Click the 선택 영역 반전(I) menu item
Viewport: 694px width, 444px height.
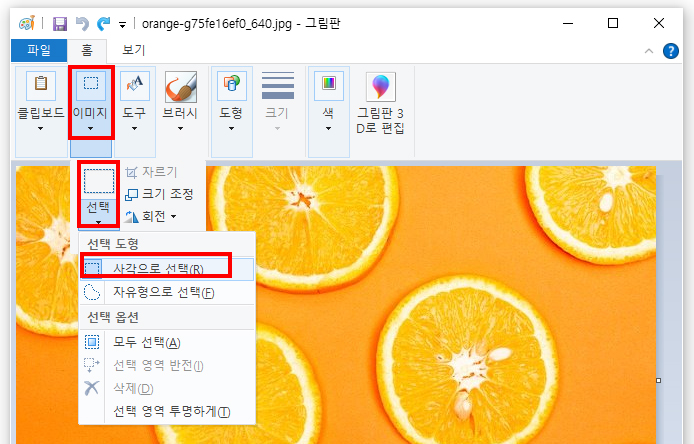pyautogui.click(x=167, y=365)
